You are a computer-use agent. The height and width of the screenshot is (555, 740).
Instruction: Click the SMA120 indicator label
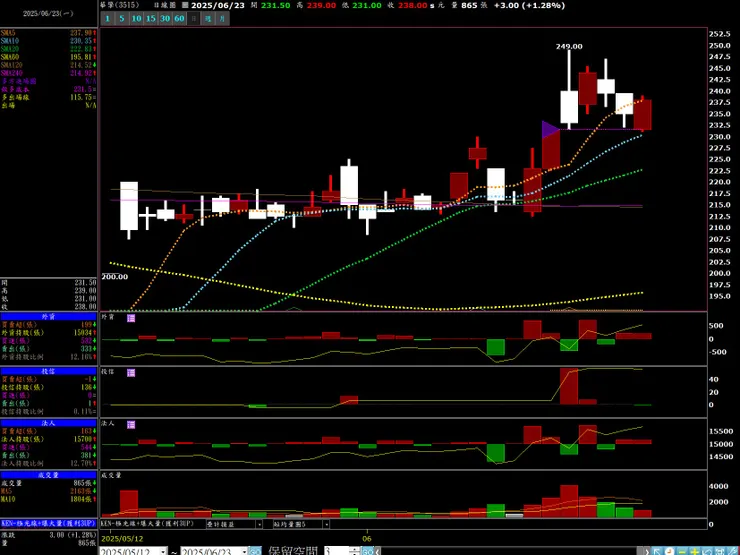(11, 65)
